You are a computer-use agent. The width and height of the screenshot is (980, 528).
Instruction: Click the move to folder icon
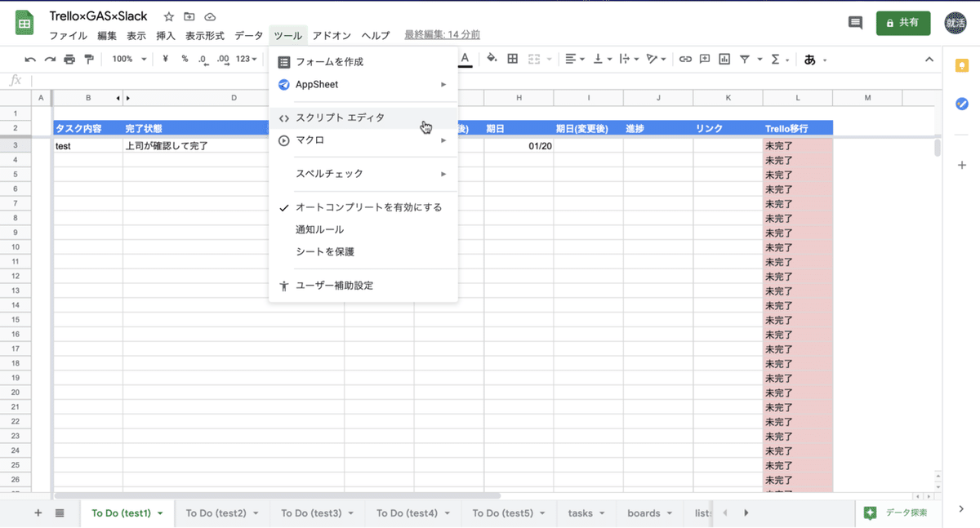tap(189, 17)
